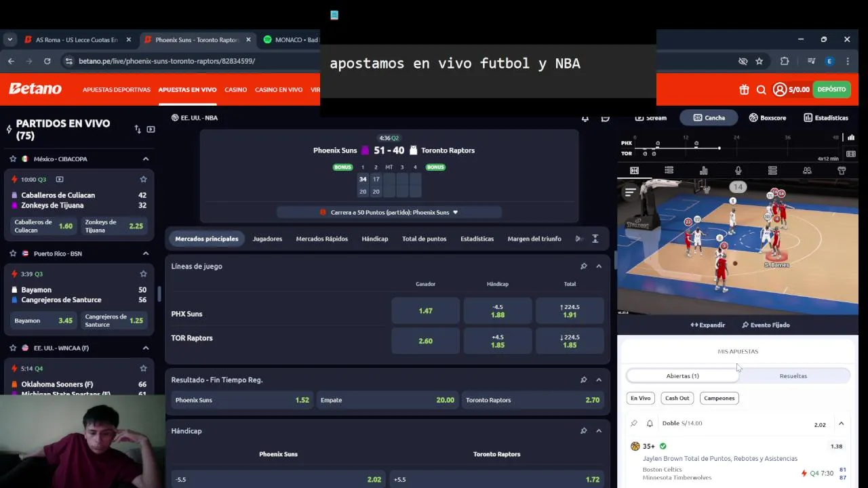Image resolution: width=868 pixels, height=488 pixels.
Task: Open the user account balance icon
Action: 780,89
